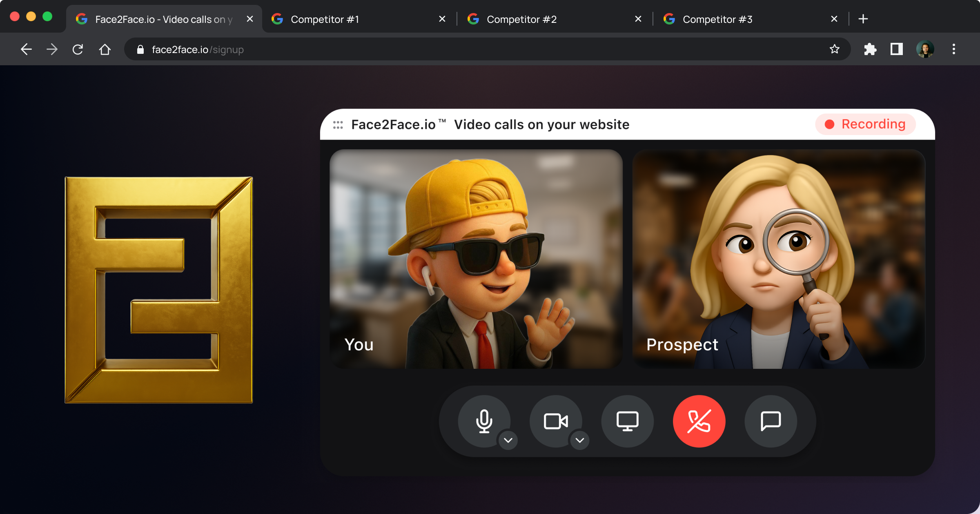980x514 pixels.
Task: Switch to Competitor #1 tab
Action: 325,19
